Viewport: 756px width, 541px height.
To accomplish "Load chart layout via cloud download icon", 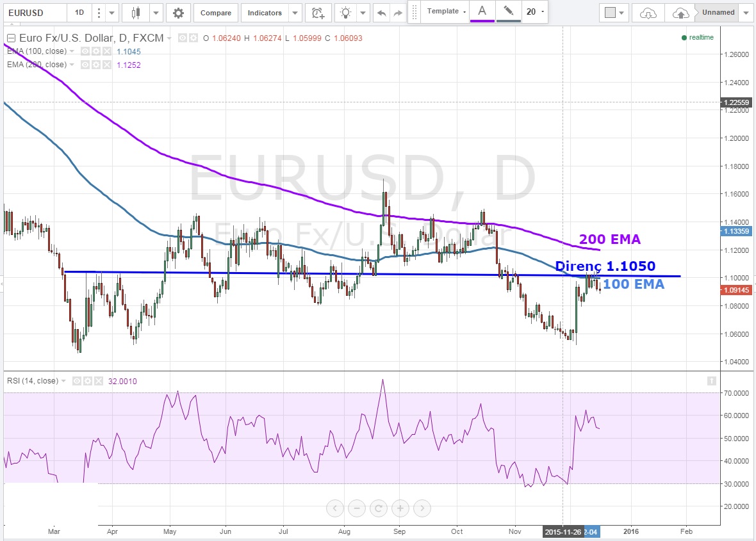I will tap(648, 13).
